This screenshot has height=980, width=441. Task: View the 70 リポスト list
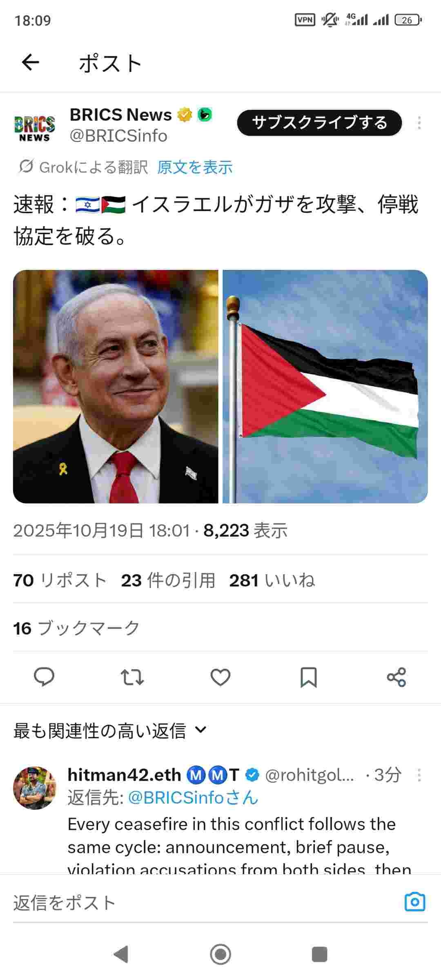click(x=60, y=580)
